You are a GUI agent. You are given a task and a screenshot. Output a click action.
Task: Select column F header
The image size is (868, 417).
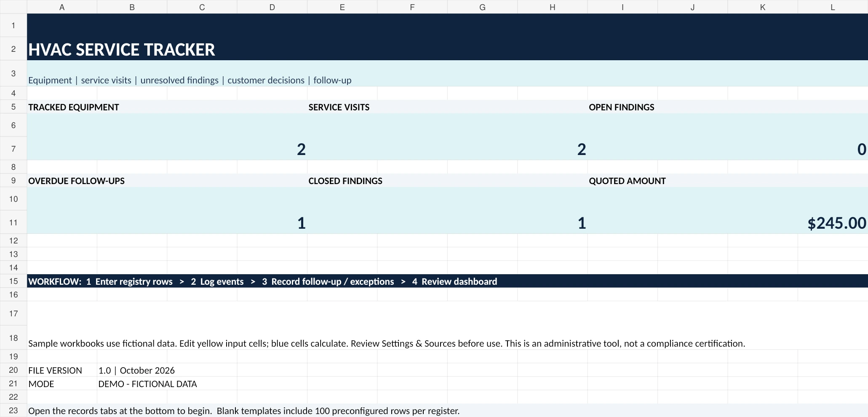click(412, 7)
